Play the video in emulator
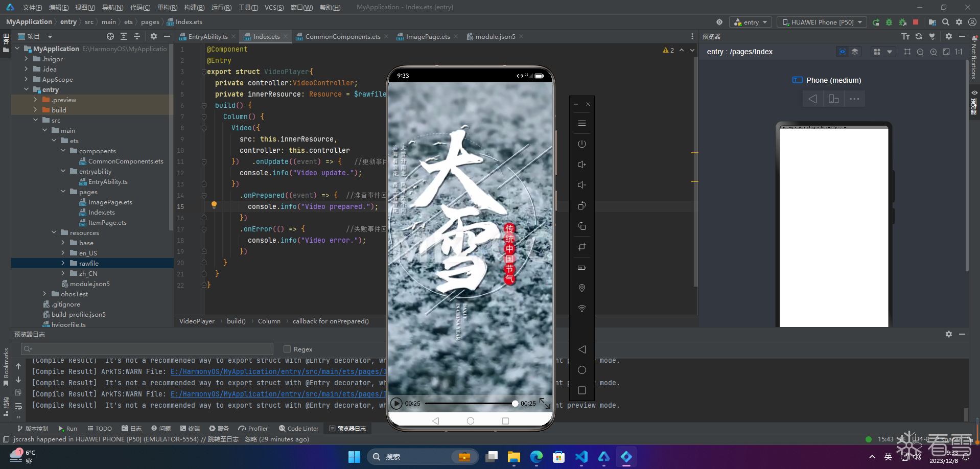The image size is (980, 469). [x=396, y=404]
